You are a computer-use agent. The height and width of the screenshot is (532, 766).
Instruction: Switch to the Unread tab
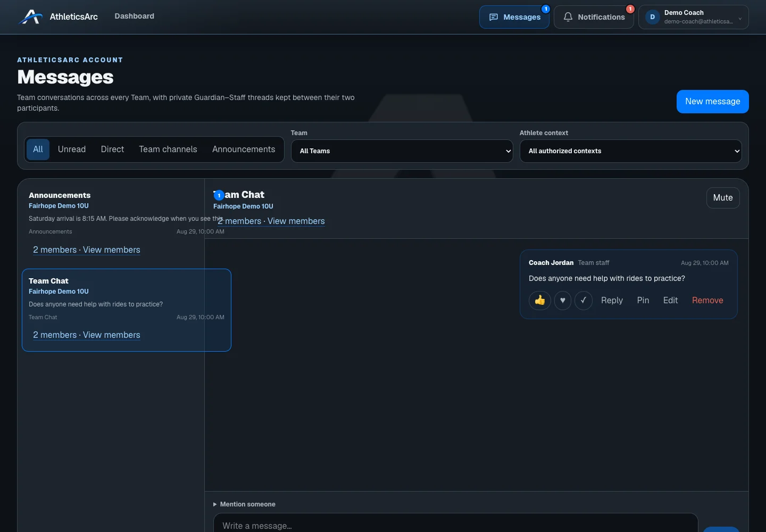pyautogui.click(x=72, y=149)
